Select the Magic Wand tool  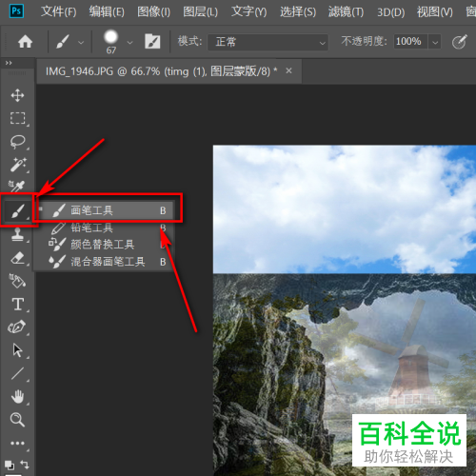[18, 165]
